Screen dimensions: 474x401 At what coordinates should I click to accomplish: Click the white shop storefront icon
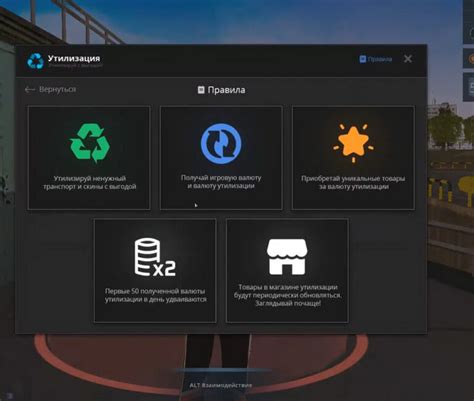tap(287, 256)
